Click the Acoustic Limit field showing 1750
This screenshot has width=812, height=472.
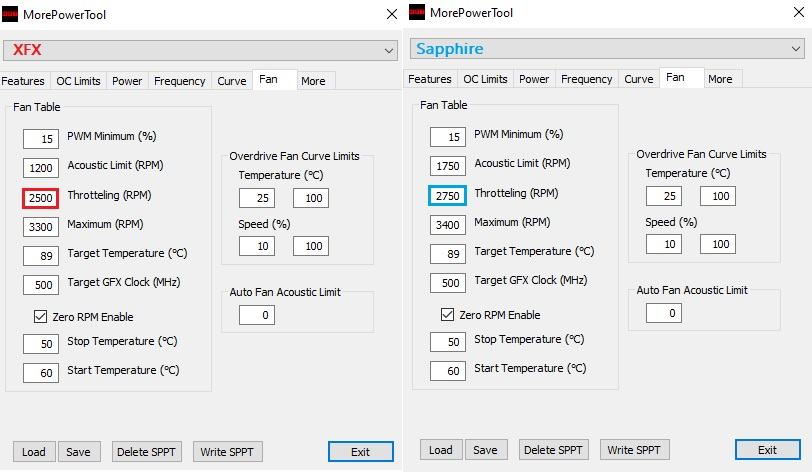coord(448,166)
